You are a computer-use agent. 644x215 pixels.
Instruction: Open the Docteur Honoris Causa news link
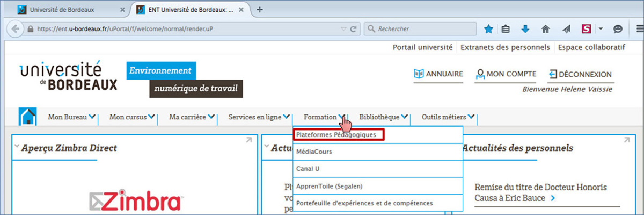(x=541, y=192)
